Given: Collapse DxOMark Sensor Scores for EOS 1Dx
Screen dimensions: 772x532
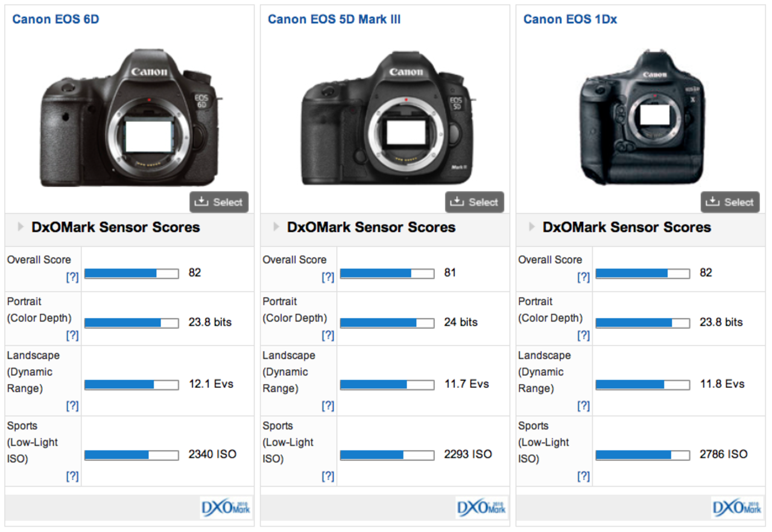Looking at the screenshot, I should click(x=532, y=227).
